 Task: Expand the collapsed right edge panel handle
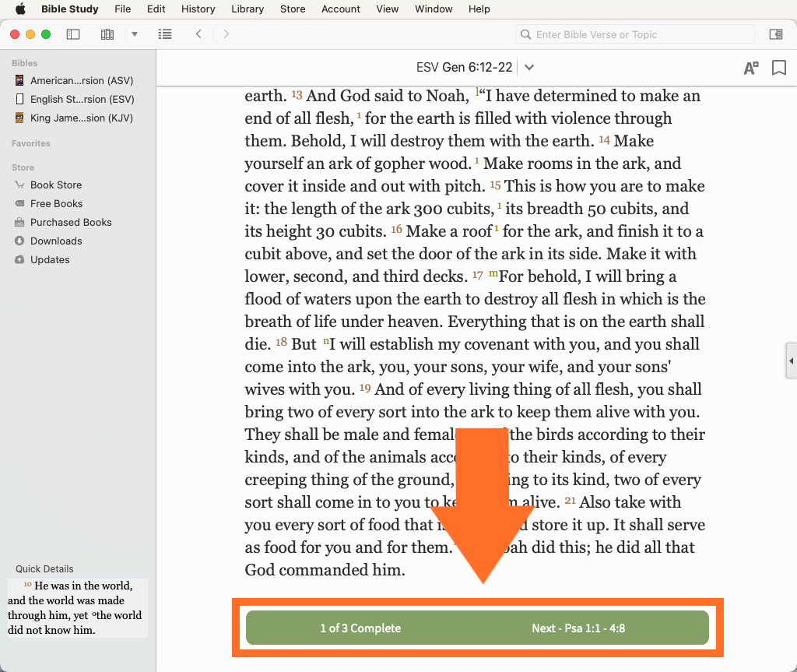coord(791,361)
